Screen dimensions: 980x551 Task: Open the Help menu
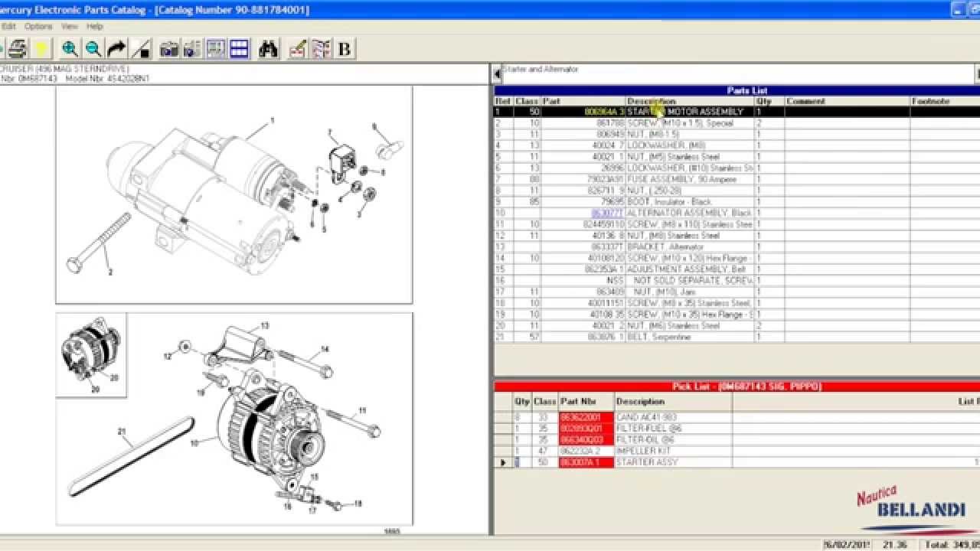tap(95, 26)
